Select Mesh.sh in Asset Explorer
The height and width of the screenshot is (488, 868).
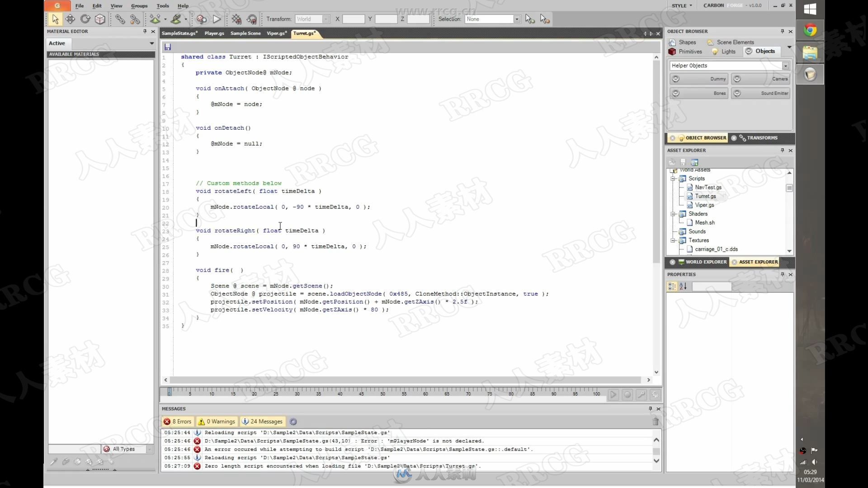tap(704, 222)
